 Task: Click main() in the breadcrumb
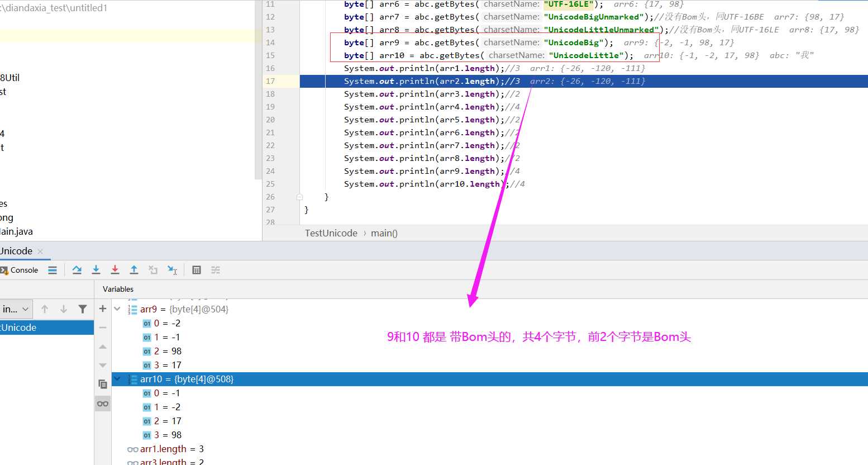pyautogui.click(x=384, y=233)
